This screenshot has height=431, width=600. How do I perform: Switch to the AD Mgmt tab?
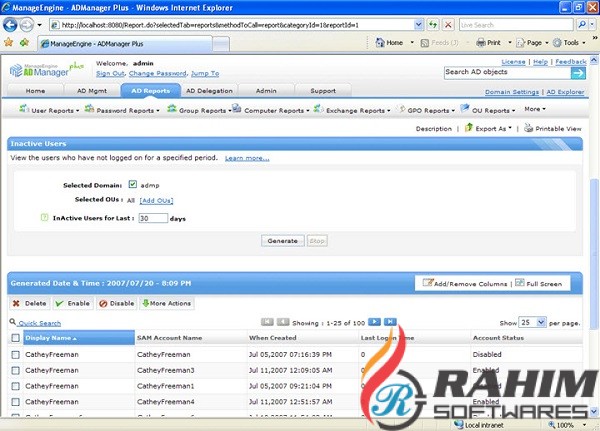click(x=92, y=91)
